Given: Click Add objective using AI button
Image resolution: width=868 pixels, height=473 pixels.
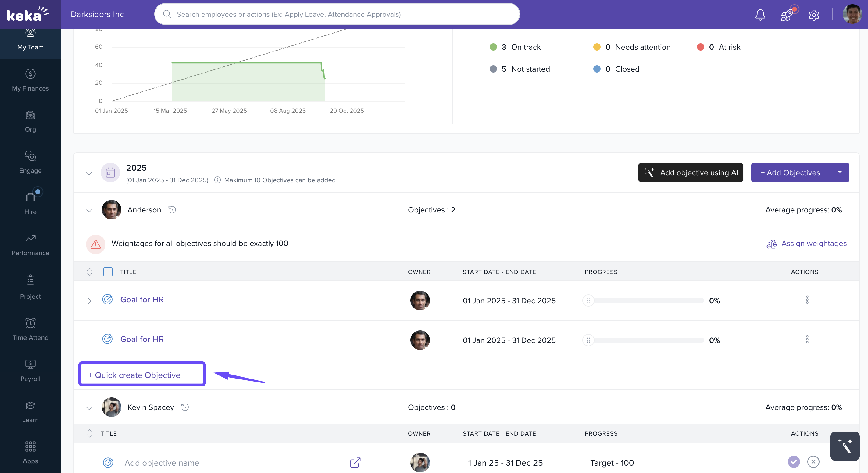Looking at the screenshot, I should click(691, 172).
